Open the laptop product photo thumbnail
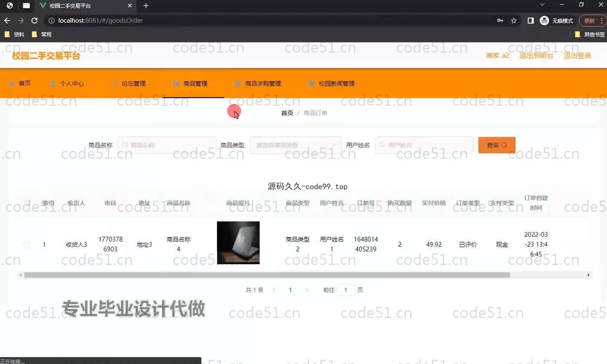607x364 pixels. click(x=238, y=243)
